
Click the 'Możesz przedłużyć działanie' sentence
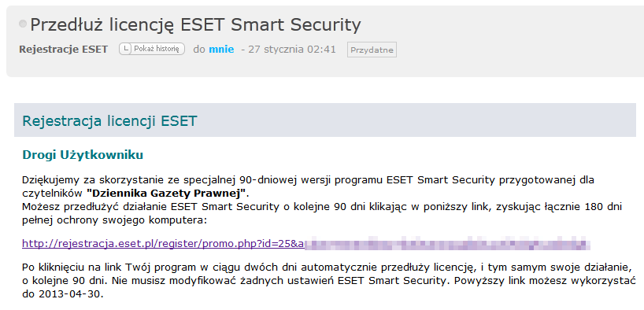point(322,207)
